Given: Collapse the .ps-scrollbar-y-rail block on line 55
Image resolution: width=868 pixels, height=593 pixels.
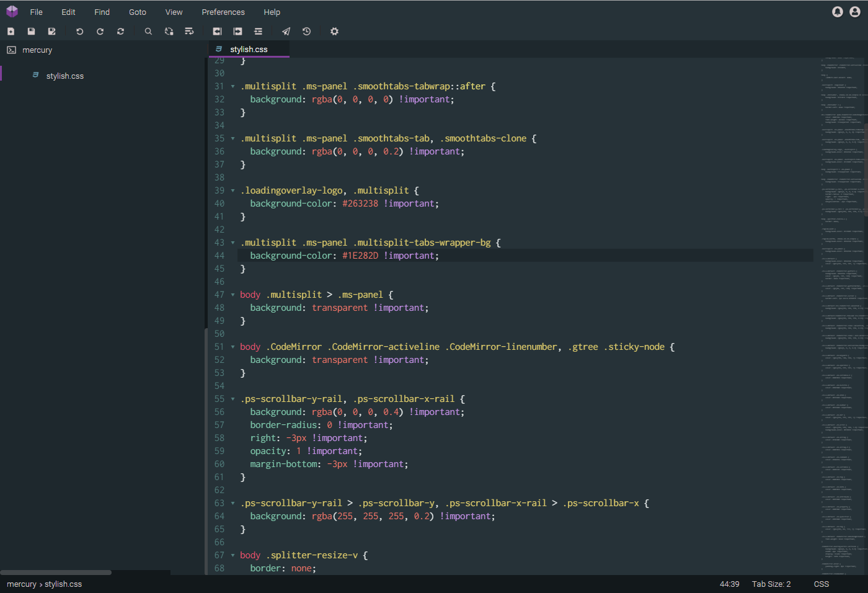Looking at the screenshot, I should pyautogui.click(x=232, y=399).
